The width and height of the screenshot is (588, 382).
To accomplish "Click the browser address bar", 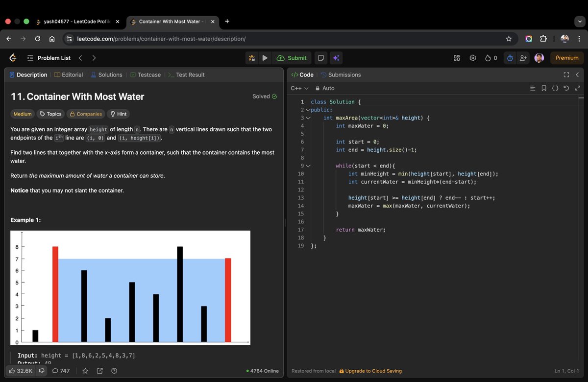I will (289, 39).
